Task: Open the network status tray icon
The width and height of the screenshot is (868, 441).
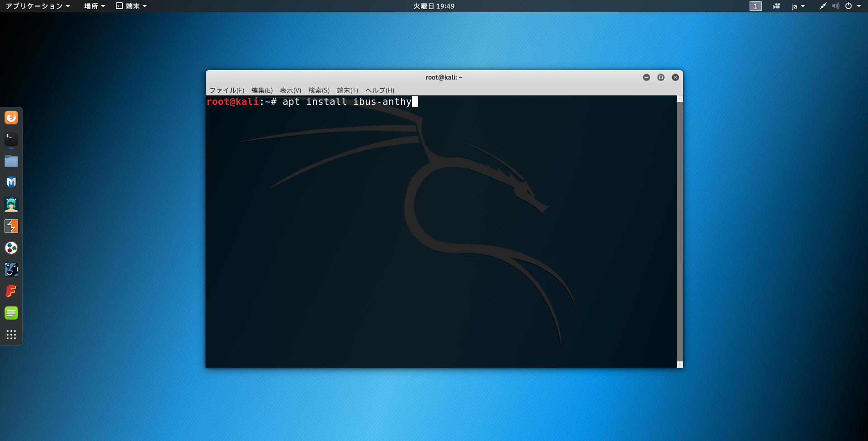Action: (823, 6)
